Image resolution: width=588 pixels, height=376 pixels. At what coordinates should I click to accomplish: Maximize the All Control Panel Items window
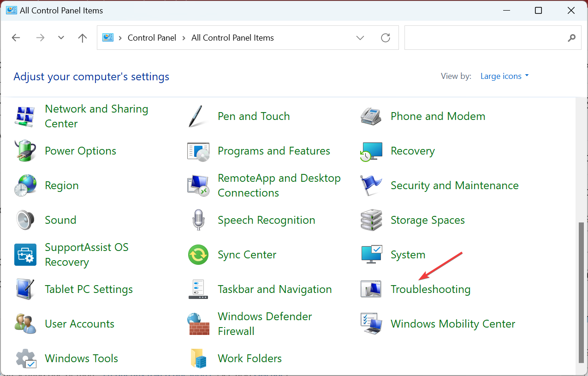pyautogui.click(x=538, y=10)
